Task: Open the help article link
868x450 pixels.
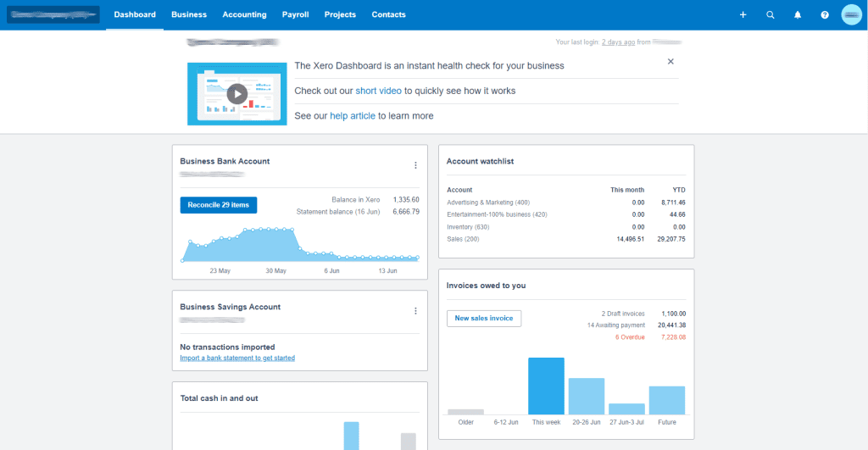Action: click(353, 116)
